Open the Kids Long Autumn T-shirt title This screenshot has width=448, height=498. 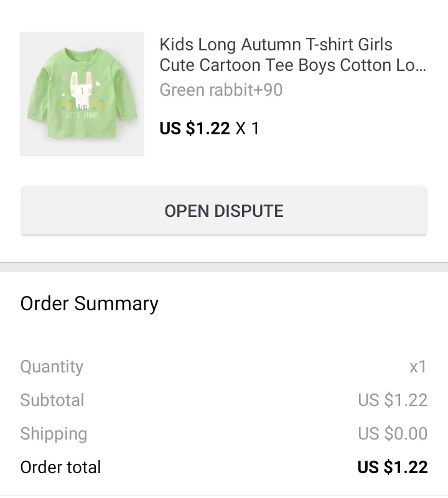tap(276, 45)
